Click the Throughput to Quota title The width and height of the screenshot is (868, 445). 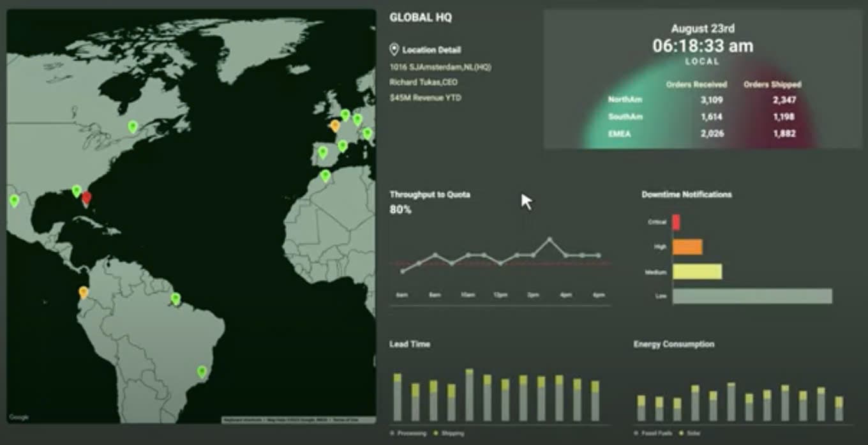[430, 194]
